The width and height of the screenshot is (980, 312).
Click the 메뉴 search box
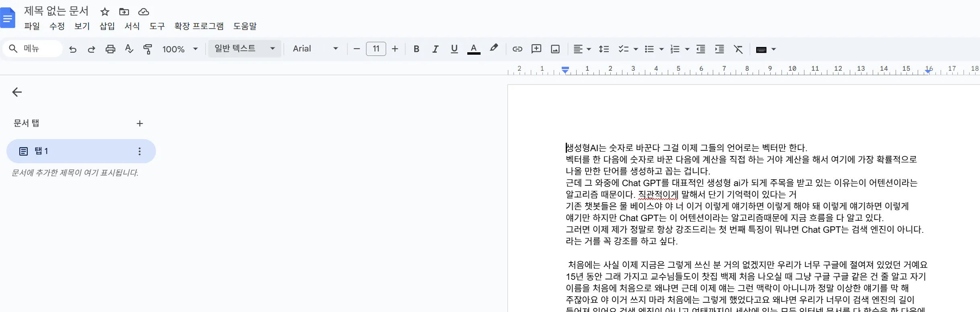33,49
